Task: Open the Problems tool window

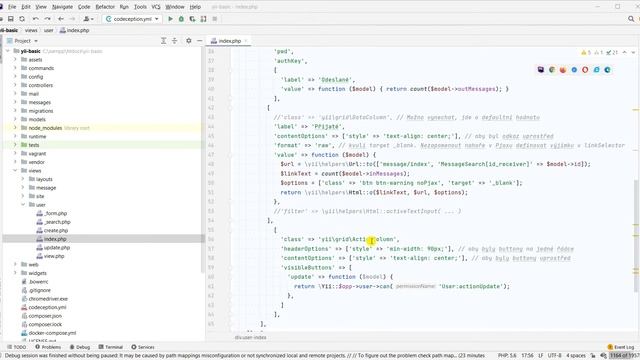Action: click(x=48, y=347)
